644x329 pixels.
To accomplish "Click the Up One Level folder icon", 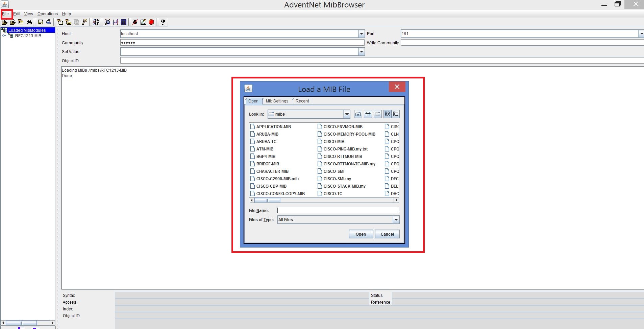I will click(x=358, y=114).
